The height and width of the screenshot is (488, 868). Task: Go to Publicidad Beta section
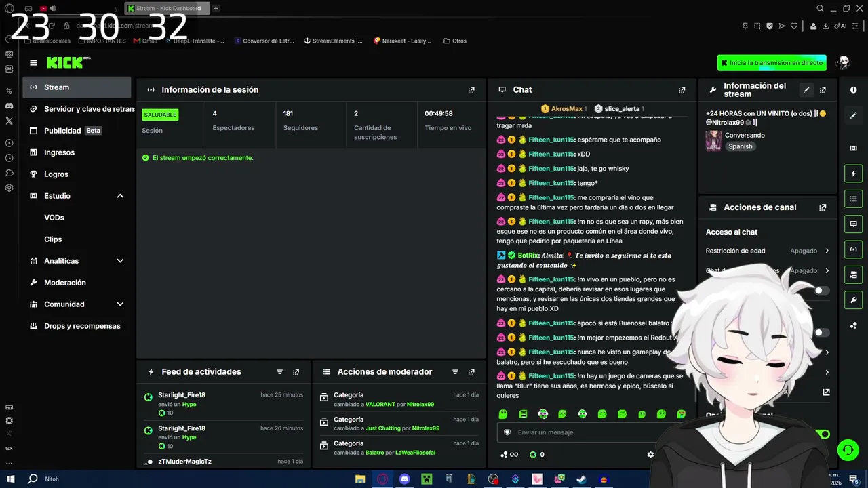click(77, 131)
